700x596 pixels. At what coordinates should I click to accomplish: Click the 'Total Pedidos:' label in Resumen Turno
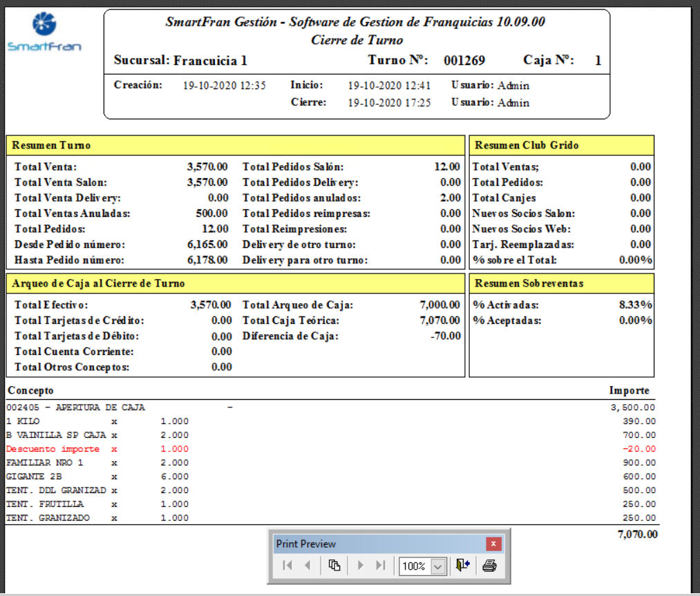[50, 229]
